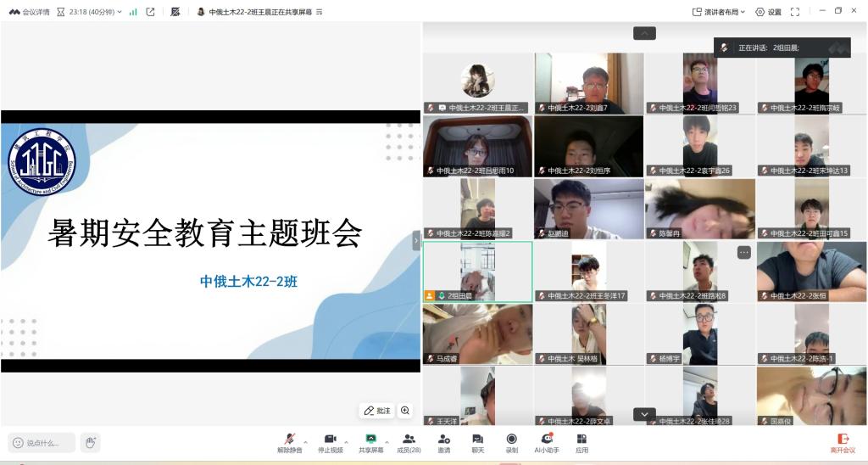Image resolution: width=868 pixels, height=465 pixels.
Task: Click the zoom-in magnifier on shared screen
Action: [x=405, y=411]
